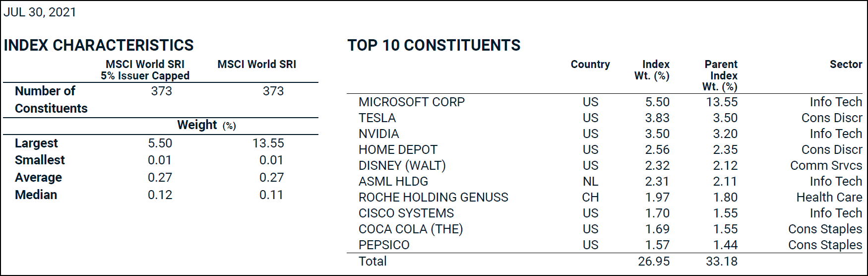Select the TESLA constituent name
This screenshot has width=868, height=276.
tap(377, 118)
